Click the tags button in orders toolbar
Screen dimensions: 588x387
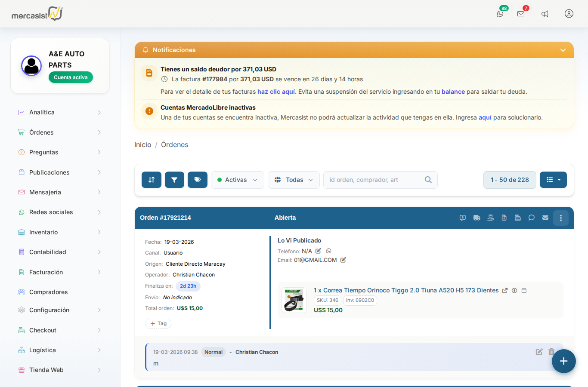[x=198, y=180]
